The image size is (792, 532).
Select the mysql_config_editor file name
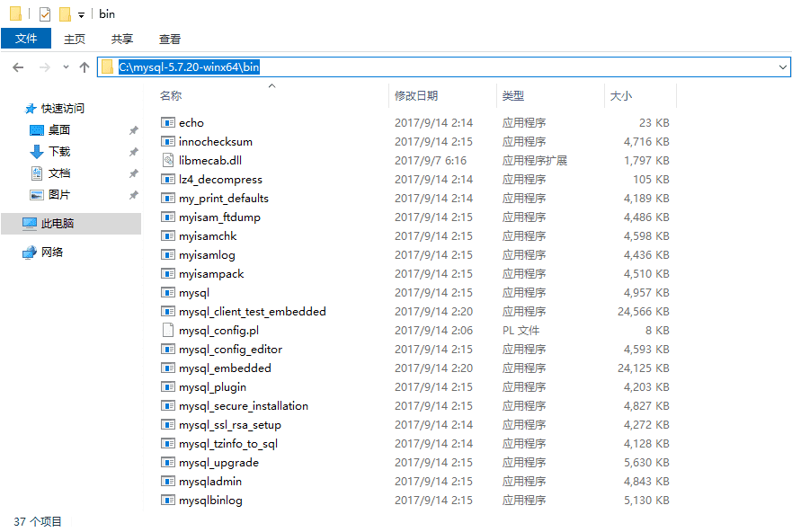tap(230, 350)
